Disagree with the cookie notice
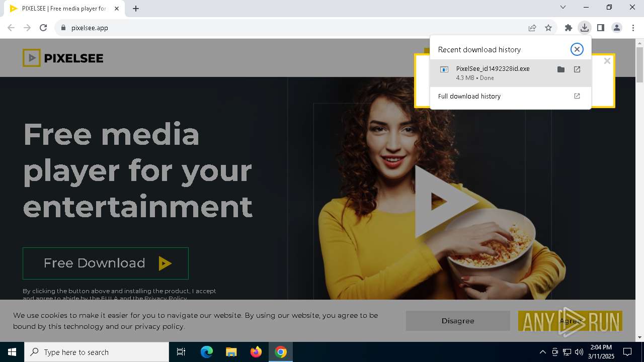 [x=458, y=321]
